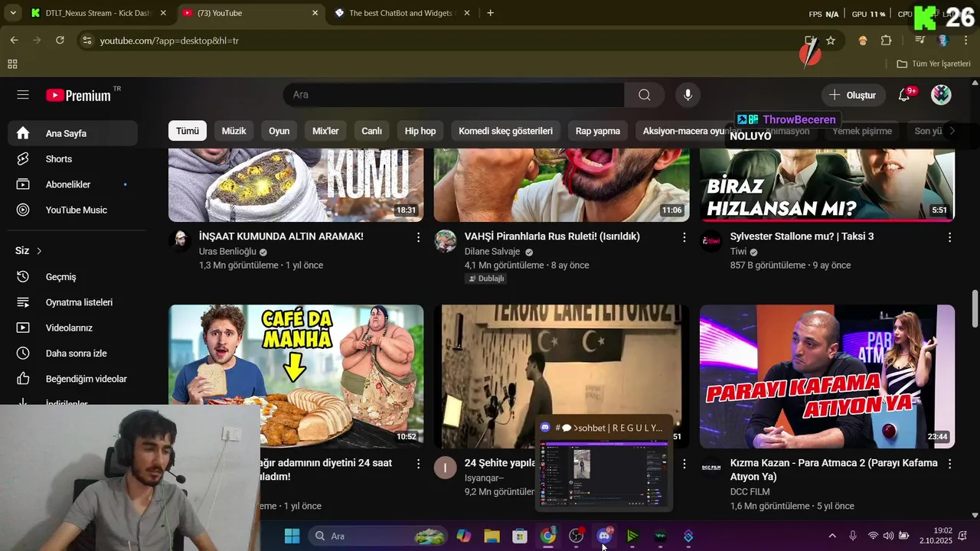The width and height of the screenshot is (980, 551).
Task: View site information in address bar
Action: 87,41
